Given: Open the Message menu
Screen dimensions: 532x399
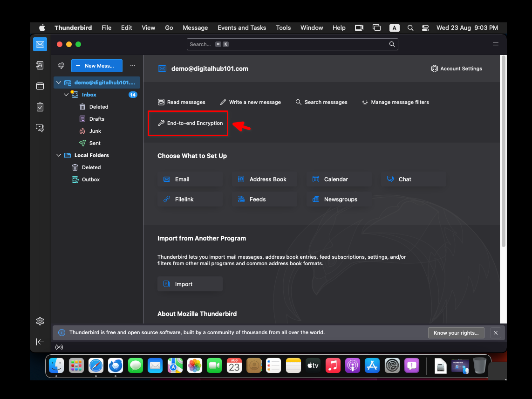Looking at the screenshot, I should (195, 28).
